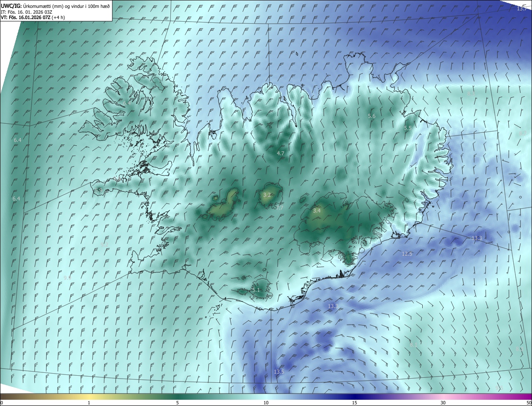Image resolution: width=532 pixels, height=406 pixels.
Task: Click the 3.4 value on the large southeast glacier
Action: 317,211
